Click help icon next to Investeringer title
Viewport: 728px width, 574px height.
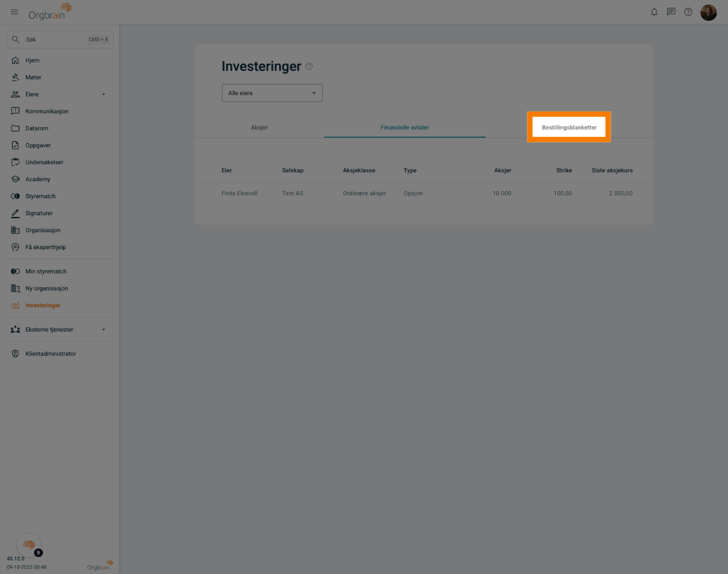(309, 66)
